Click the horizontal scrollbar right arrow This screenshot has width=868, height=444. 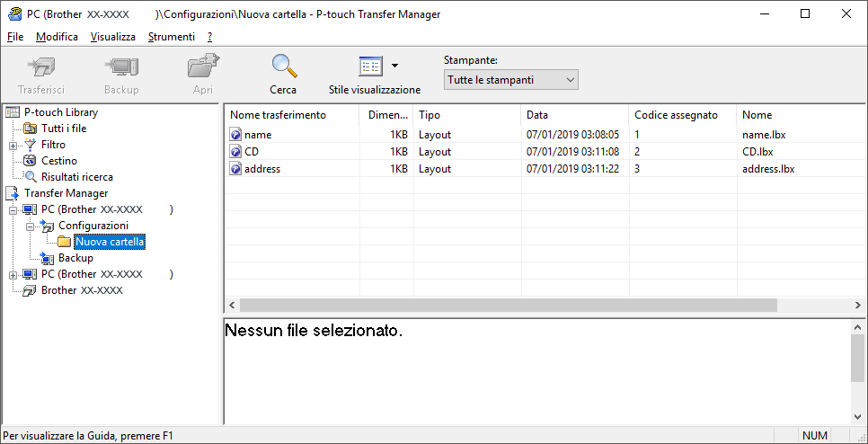(x=857, y=305)
